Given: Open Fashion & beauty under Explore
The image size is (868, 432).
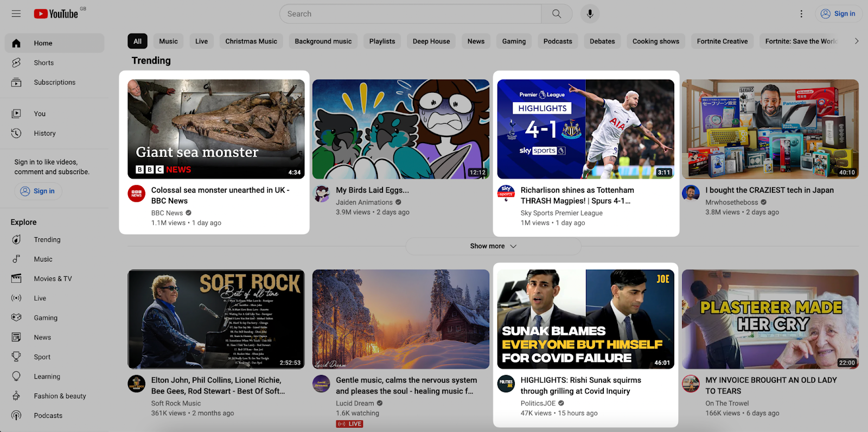Looking at the screenshot, I should [54, 396].
